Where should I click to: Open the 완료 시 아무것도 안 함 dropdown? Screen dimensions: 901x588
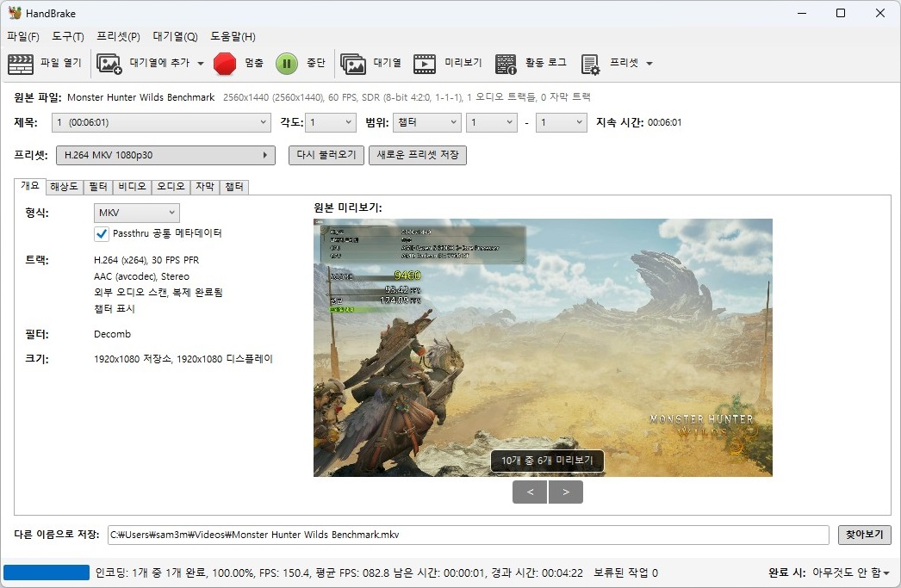tap(850, 573)
